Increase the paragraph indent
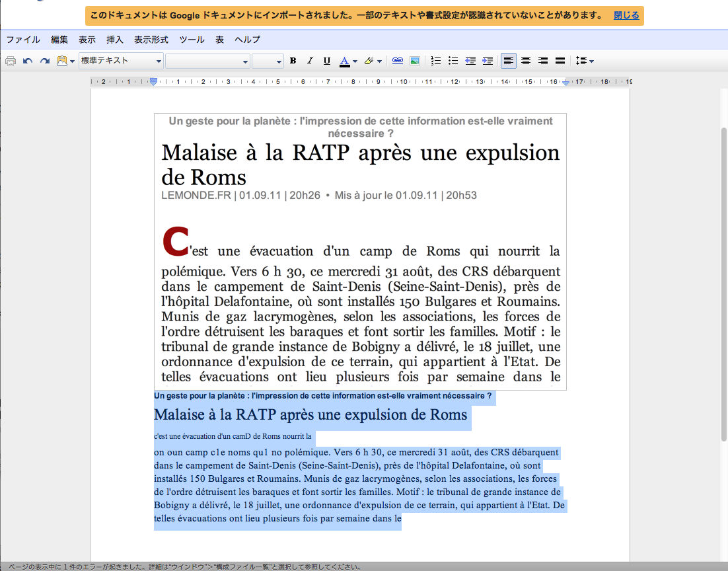 (x=488, y=61)
